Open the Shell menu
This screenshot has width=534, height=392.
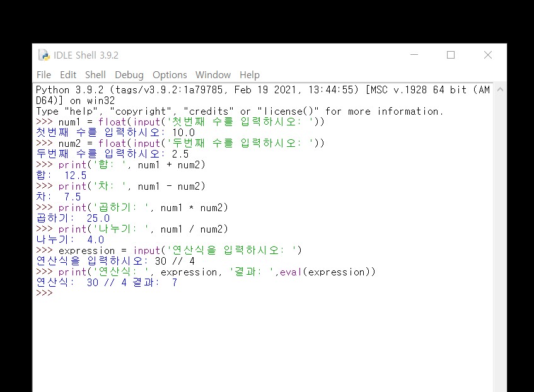[x=95, y=74]
